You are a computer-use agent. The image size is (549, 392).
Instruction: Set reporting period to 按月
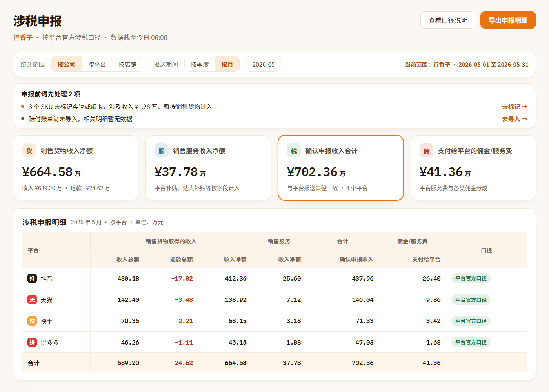[227, 64]
